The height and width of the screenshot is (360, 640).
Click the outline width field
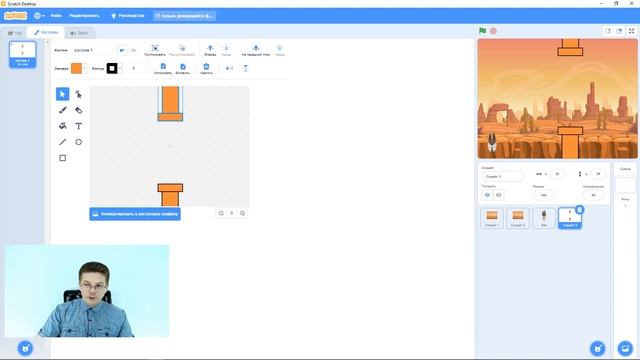tap(136, 68)
